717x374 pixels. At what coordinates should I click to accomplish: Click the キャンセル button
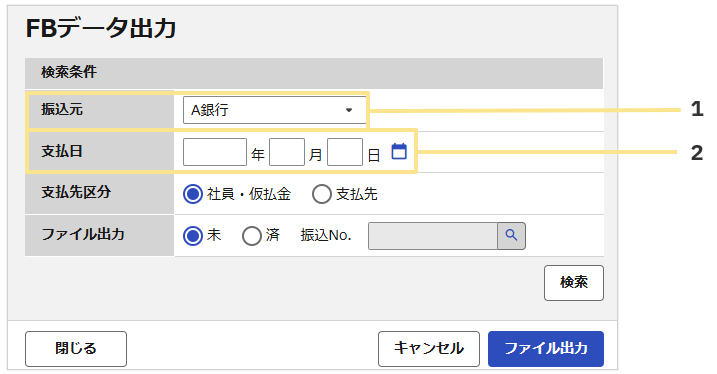[428, 349]
